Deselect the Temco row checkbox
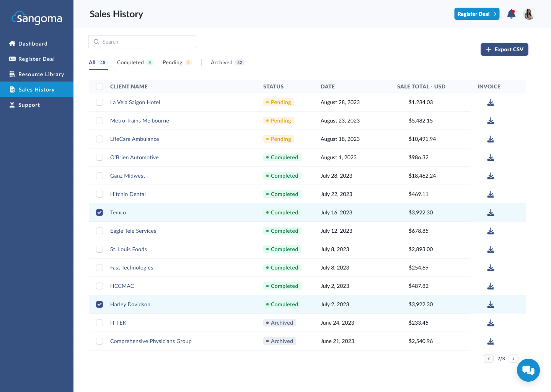 coord(99,212)
